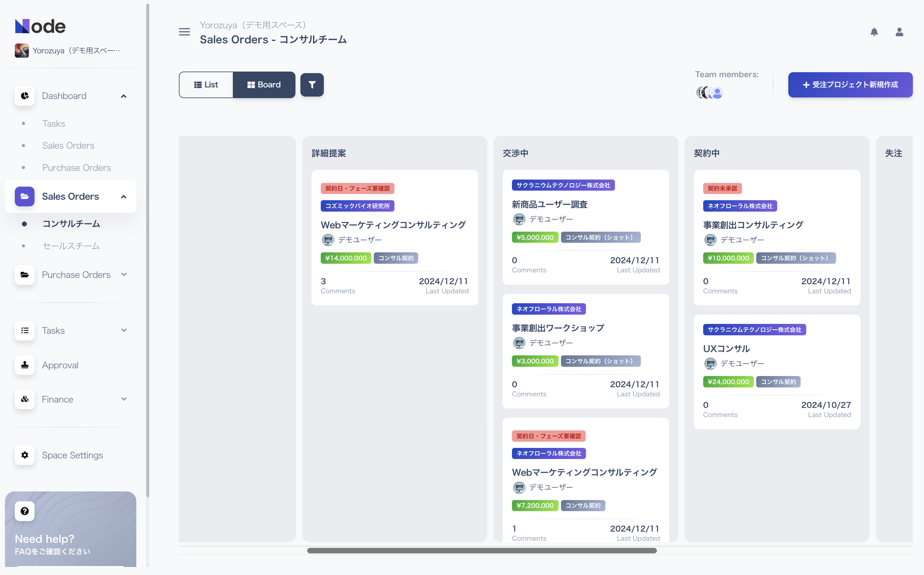Open the コンサルチーム tree item
The height and width of the screenshot is (575, 924).
point(72,224)
